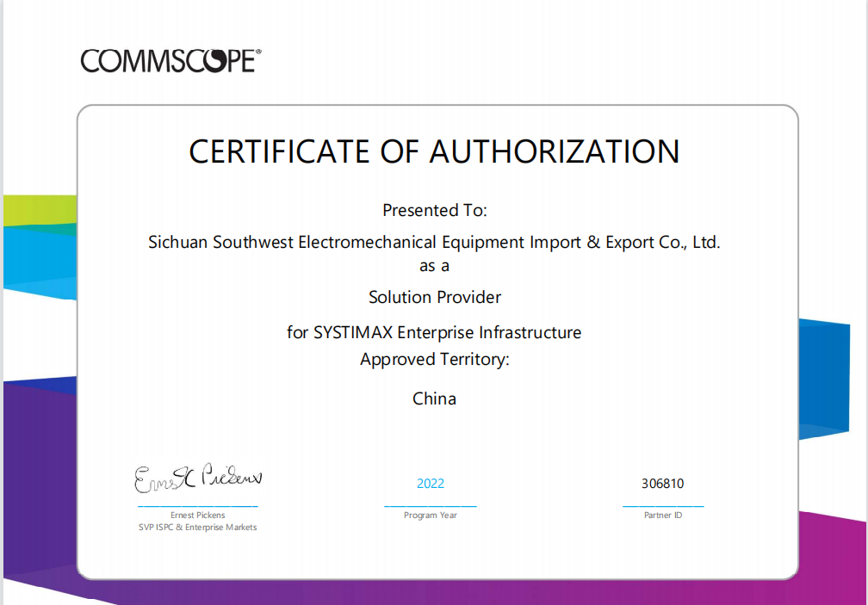Click the Ernest Pickens handwritten signature

pos(198,478)
